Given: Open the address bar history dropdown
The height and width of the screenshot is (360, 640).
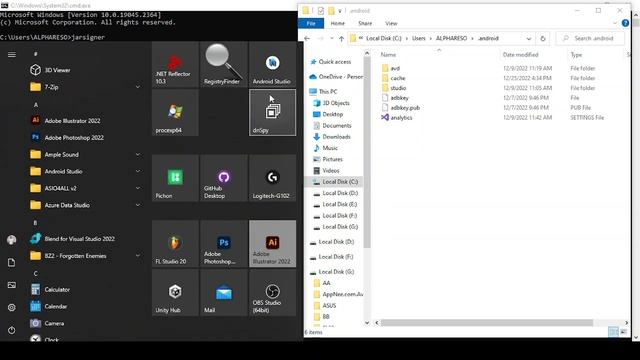Looking at the screenshot, I should [x=529, y=39].
